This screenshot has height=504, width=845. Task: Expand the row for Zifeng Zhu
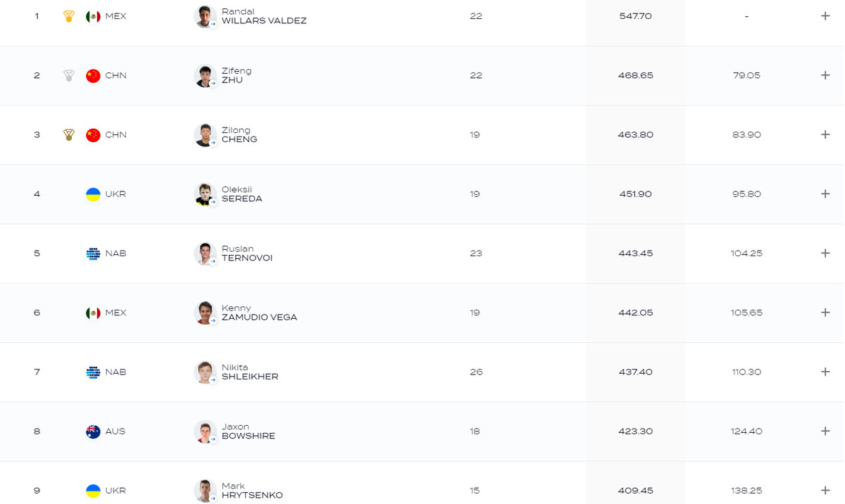click(825, 75)
